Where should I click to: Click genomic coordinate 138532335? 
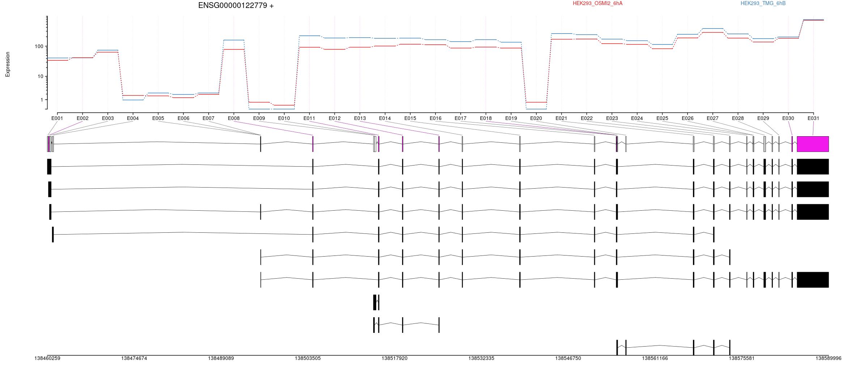point(481,358)
